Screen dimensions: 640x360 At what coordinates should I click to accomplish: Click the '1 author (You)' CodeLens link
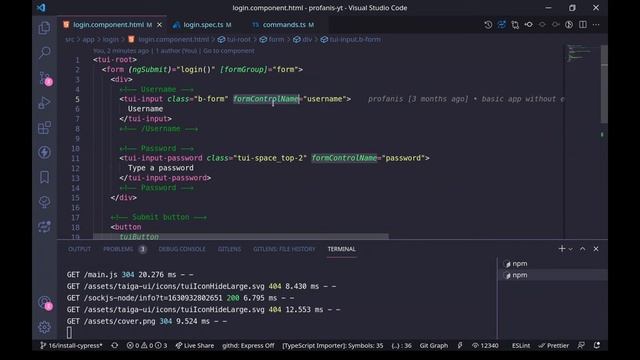(x=176, y=51)
